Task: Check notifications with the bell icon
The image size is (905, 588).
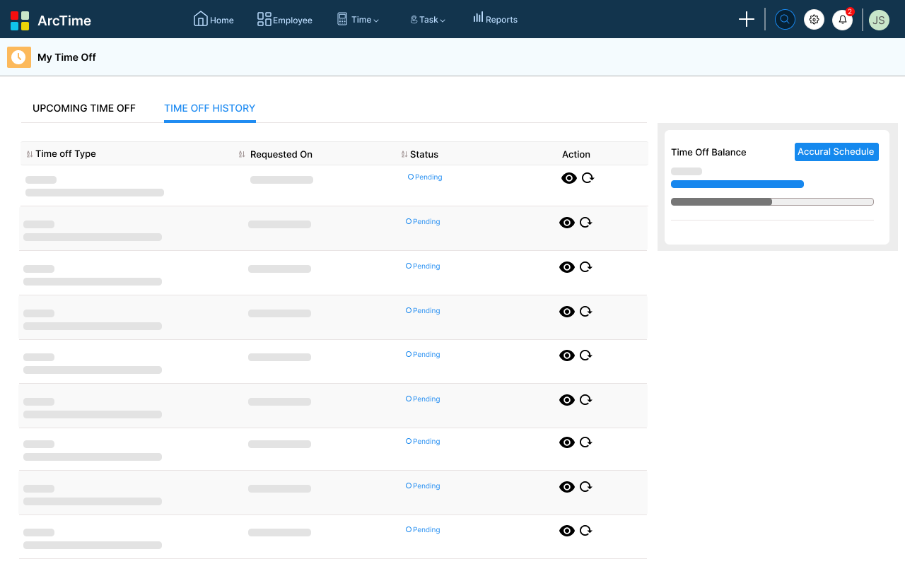Action: coord(842,20)
